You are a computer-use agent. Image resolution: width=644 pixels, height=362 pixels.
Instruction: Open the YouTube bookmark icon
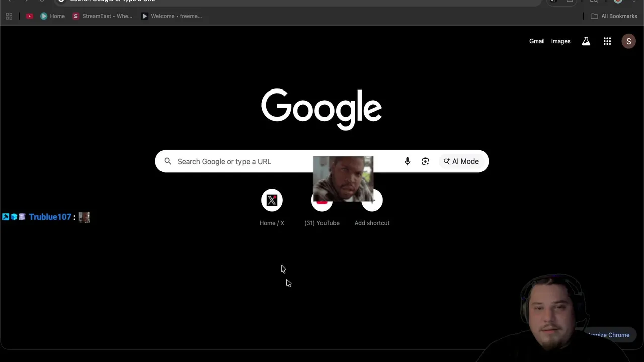coord(30,16)
